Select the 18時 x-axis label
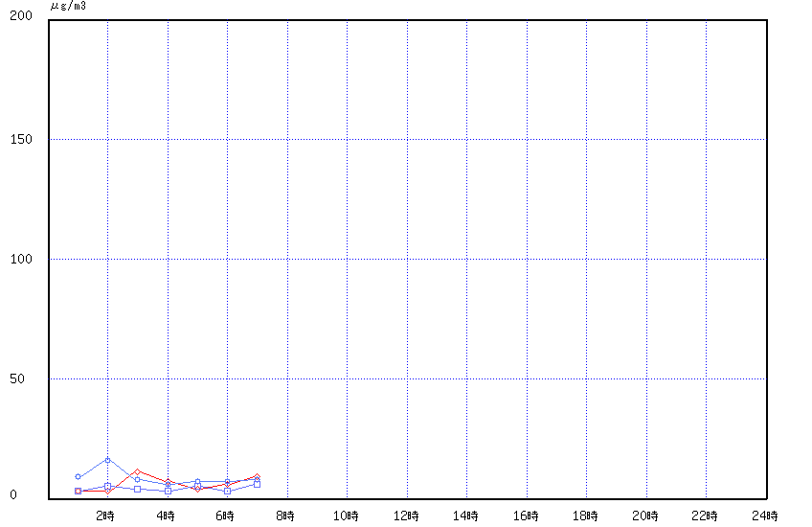 [584, 516]
